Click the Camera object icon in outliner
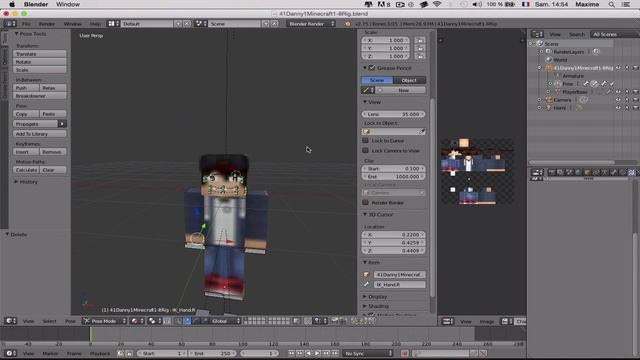This screenshot has width=640, height=360. [x=549, y=100]
